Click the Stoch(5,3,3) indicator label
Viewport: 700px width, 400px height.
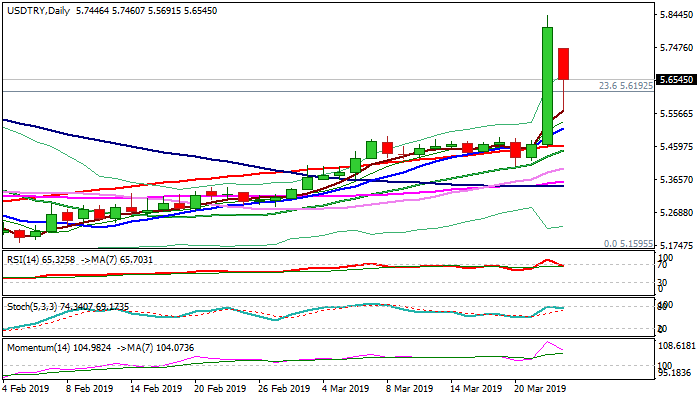[x=30, y=305]
